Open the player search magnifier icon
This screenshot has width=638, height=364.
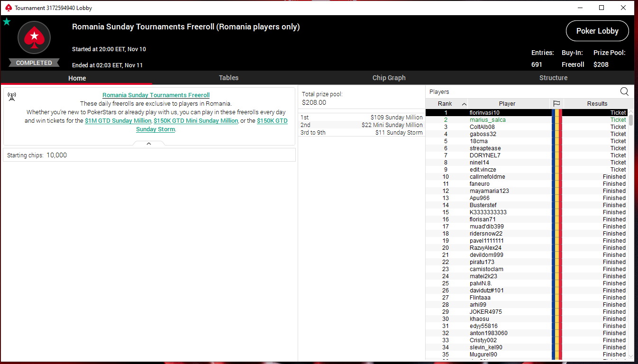point(624,91)
